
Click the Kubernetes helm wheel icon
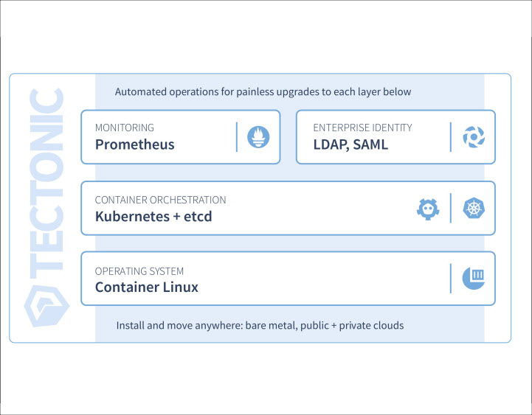(x=472, y=208)
